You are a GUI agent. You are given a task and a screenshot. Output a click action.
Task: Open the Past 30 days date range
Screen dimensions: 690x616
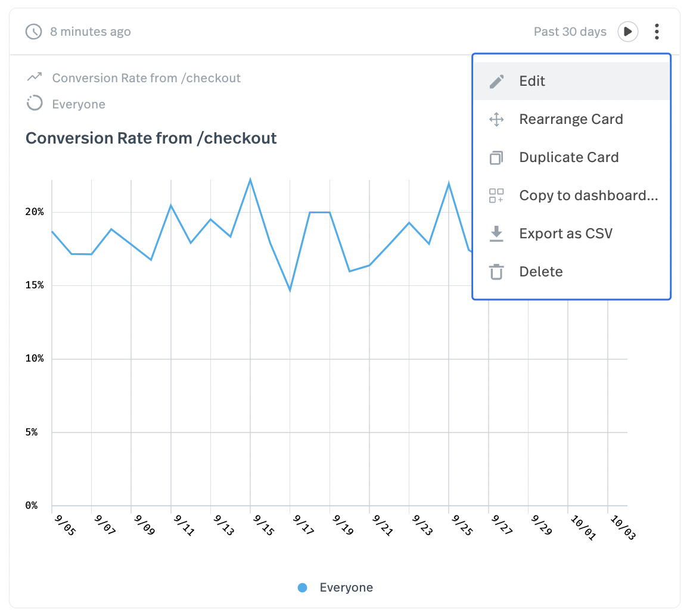tap(570, 32)
